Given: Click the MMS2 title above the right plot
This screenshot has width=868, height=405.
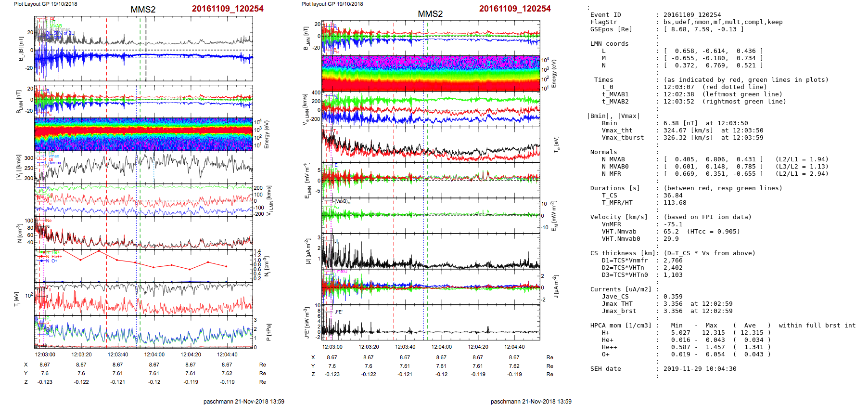Looking at the screenshot, I should pos(430,14).
